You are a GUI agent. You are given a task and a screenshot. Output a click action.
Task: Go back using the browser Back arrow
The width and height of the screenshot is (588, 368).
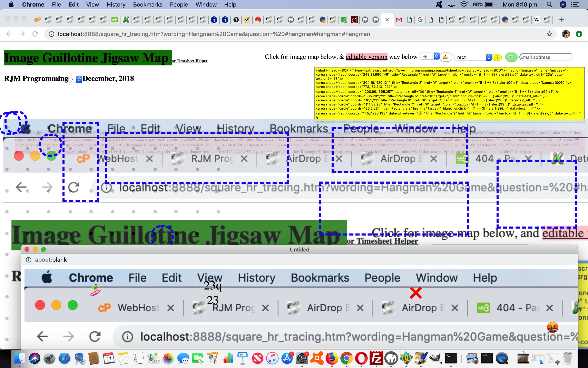point(9,34)
